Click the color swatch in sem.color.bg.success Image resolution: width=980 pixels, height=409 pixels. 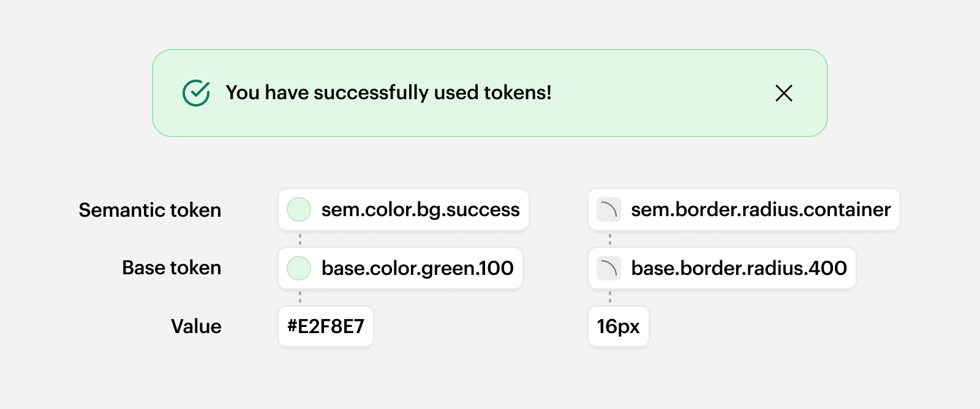tap(299, 209)
